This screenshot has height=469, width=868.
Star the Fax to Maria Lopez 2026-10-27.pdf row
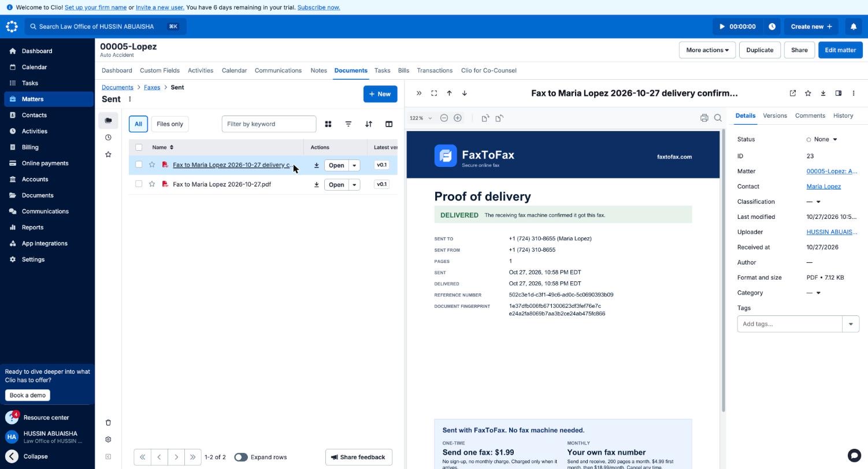[152, 184]
